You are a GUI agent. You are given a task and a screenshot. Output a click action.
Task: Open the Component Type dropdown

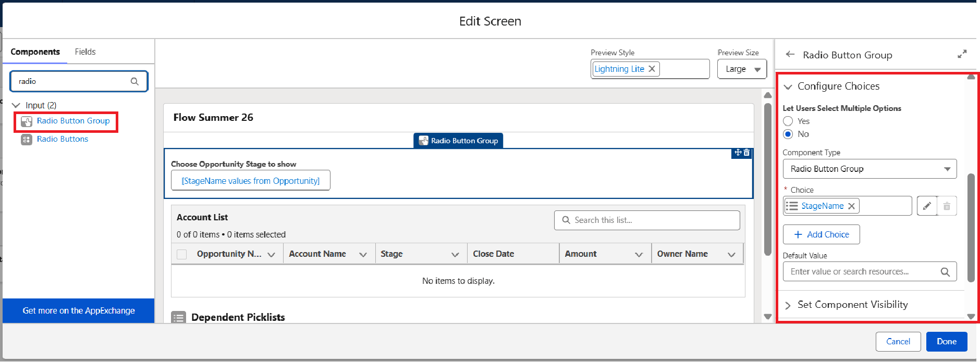(x=869, y=169)
